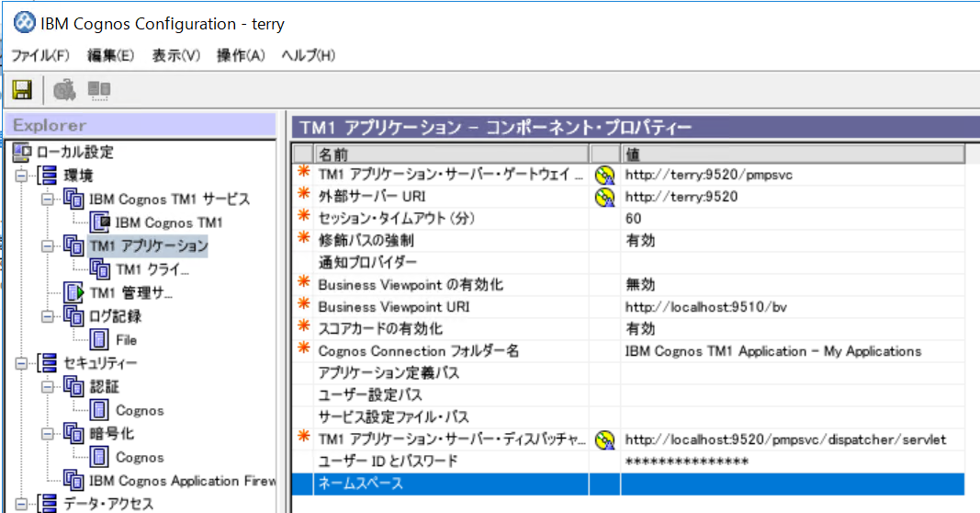
Task: Click the masked ユーザー ID とパスワード value
Action: 686,462
